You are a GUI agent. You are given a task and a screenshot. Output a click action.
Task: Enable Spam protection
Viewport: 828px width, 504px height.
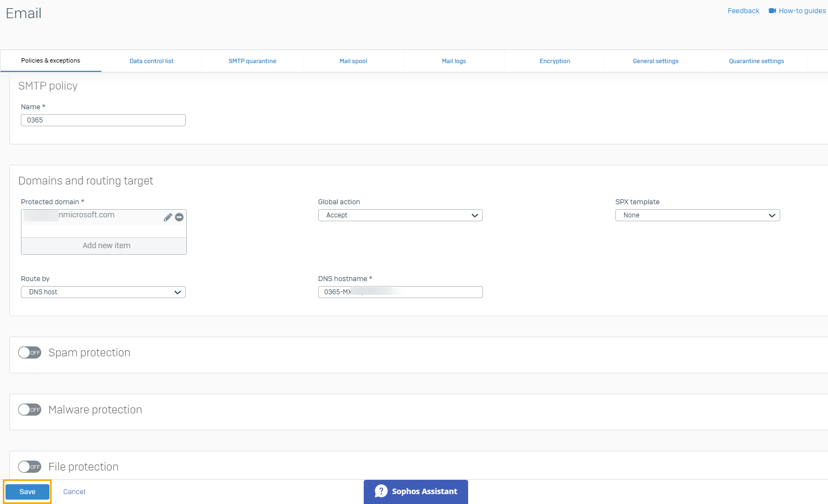30,352
